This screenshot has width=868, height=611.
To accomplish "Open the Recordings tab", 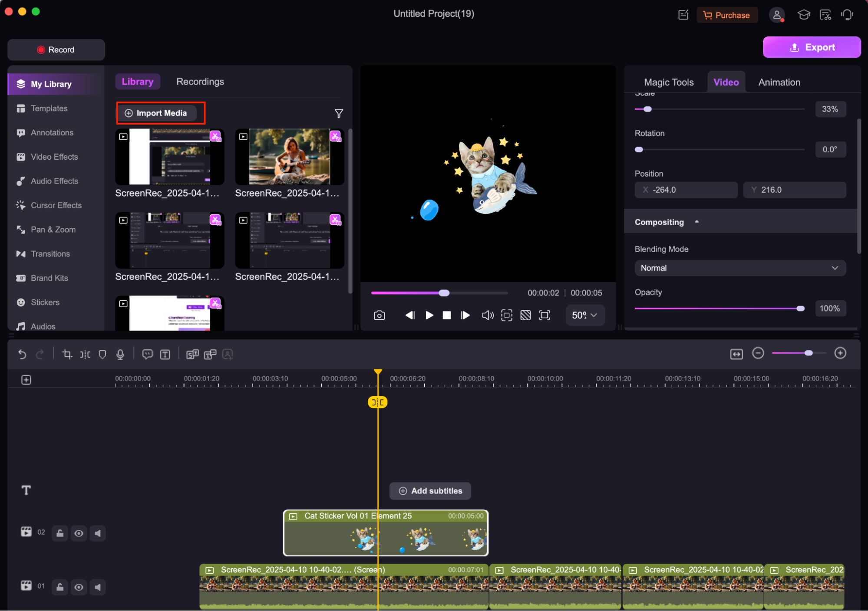I will tap(200, 82).
